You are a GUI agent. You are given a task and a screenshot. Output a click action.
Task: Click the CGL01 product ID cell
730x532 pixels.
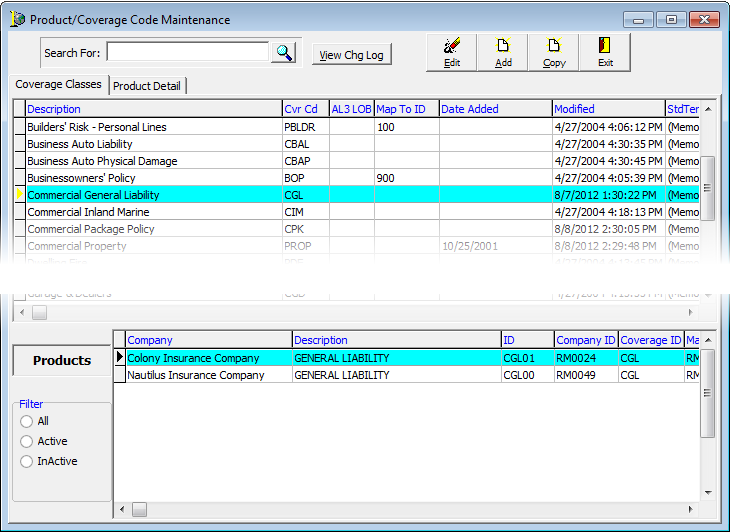pyautogui.click(x=527, y=358)
